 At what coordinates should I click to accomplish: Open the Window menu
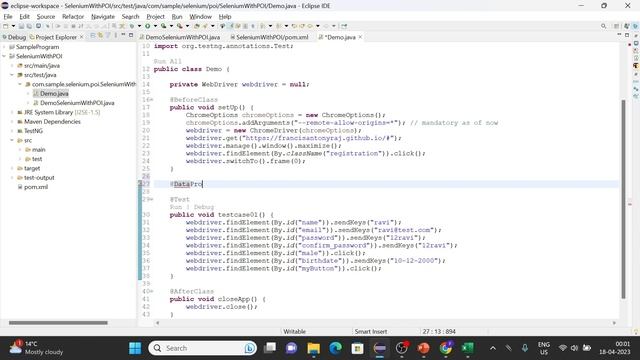pyautogui.click(x=200, y=16)
